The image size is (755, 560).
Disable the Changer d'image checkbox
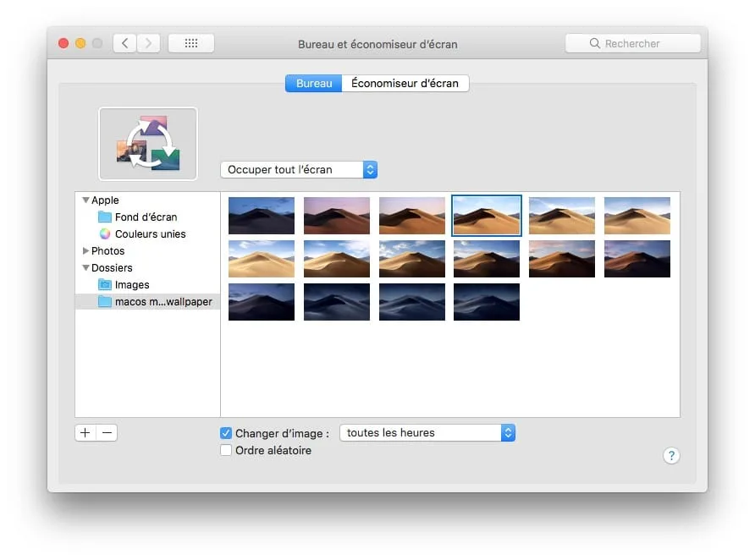pyautogui.click(x=226, y=432)
